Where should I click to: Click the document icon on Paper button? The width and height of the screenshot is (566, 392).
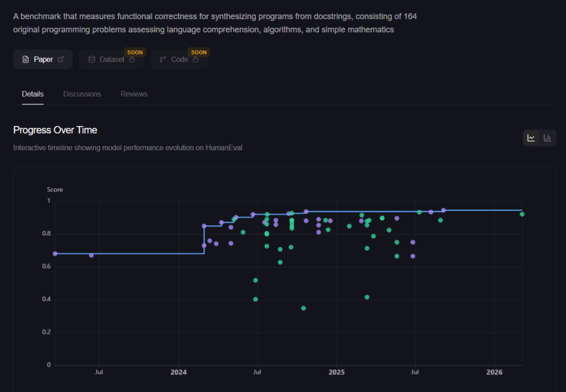25,60
